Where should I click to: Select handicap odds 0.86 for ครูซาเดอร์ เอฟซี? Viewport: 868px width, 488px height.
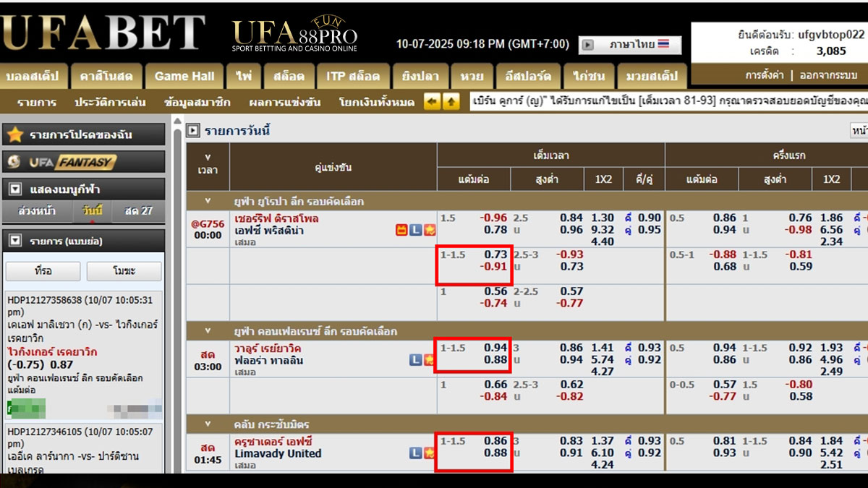(495, 441)
